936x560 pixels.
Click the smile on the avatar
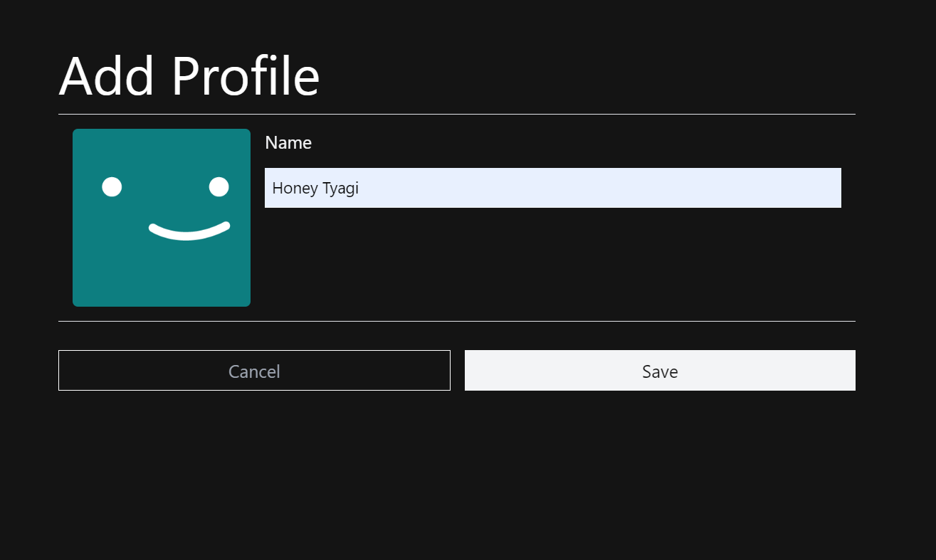(188, 229)
